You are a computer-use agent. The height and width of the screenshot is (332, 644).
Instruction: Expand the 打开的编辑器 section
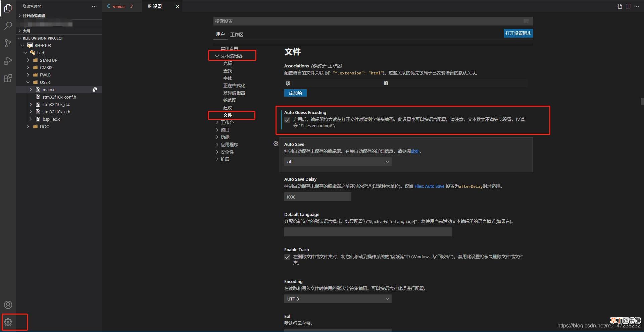[x=19, y=16]
